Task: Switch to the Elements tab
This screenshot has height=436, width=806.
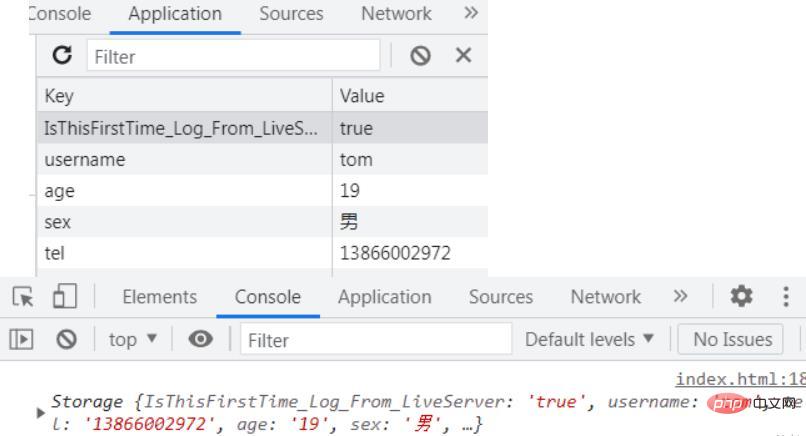Action: [x=159, y=297]
